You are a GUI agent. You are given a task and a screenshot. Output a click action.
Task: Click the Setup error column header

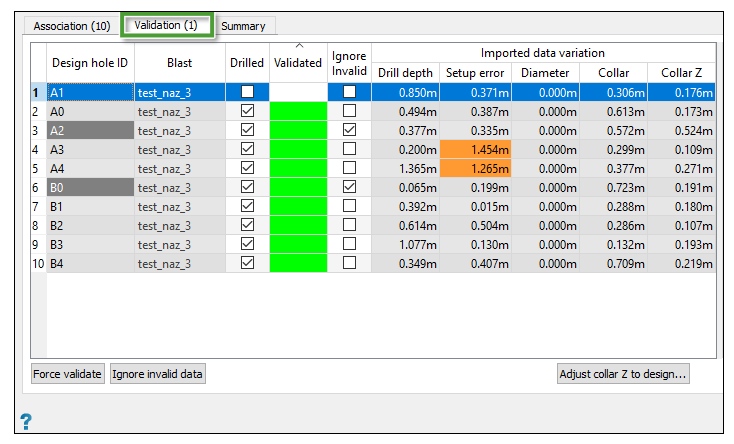pos(475,72)
